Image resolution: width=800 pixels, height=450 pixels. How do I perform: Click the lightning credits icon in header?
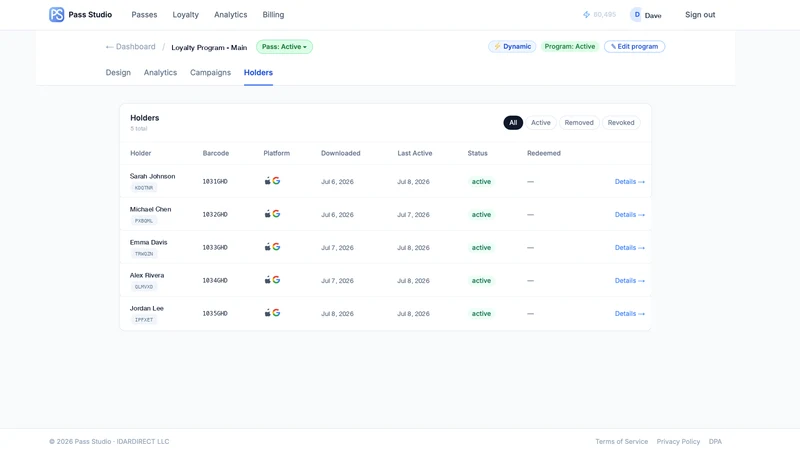click(x=586, y=15)
